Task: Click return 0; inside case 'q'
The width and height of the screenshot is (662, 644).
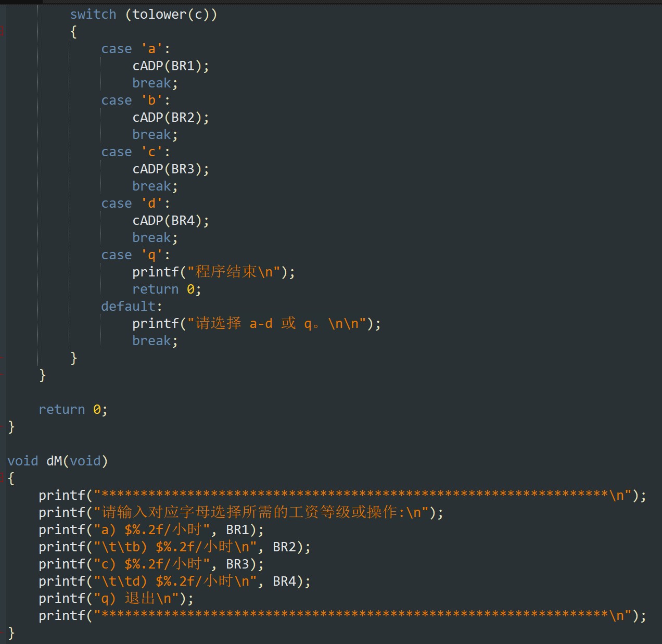Action: pyautogui.click(x=167, y=289)
